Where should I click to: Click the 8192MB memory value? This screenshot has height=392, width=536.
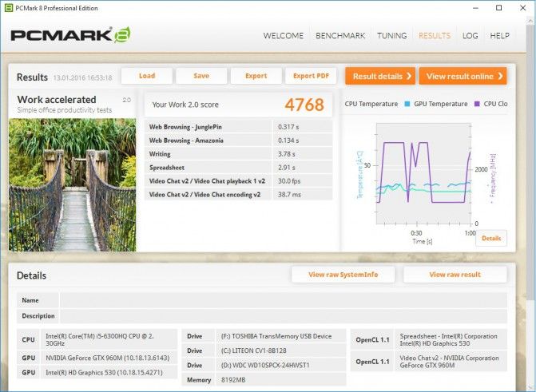(x=281, y=380)
